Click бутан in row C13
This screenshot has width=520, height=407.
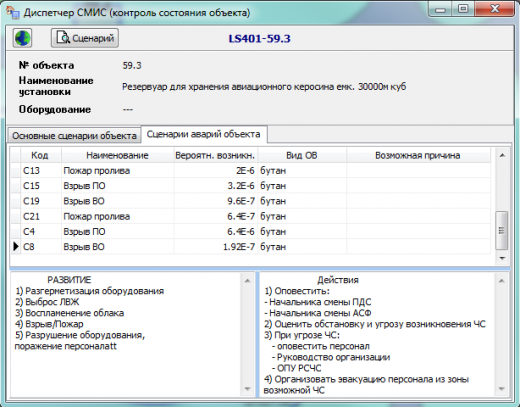point(273,171)
